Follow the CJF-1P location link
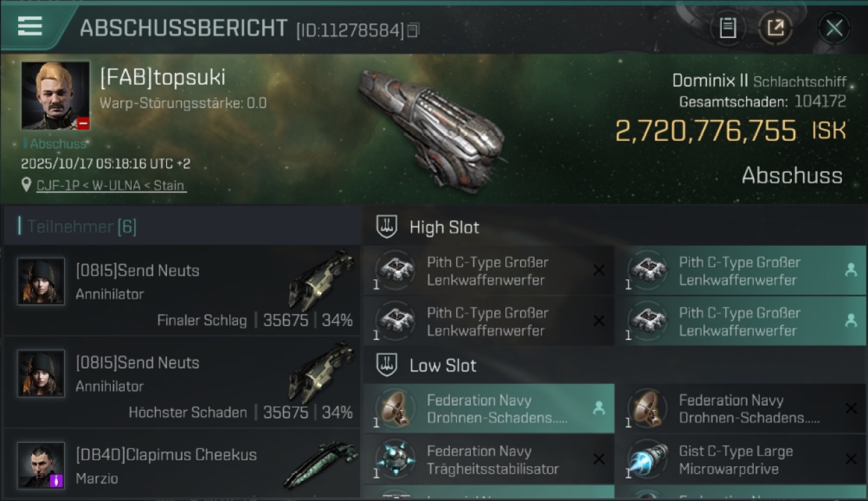This screenshot has height=501, width=868. tap(111, 185)
